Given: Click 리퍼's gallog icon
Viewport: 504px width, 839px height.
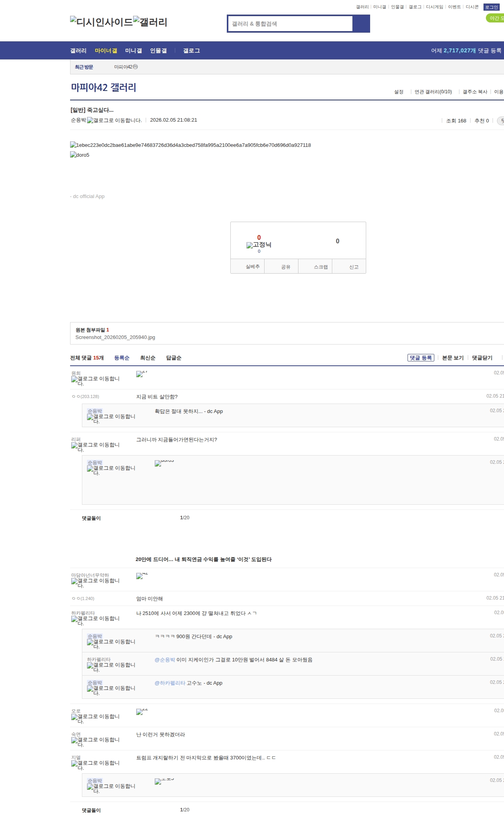Looking at the screenshot, I should point(95,446).
